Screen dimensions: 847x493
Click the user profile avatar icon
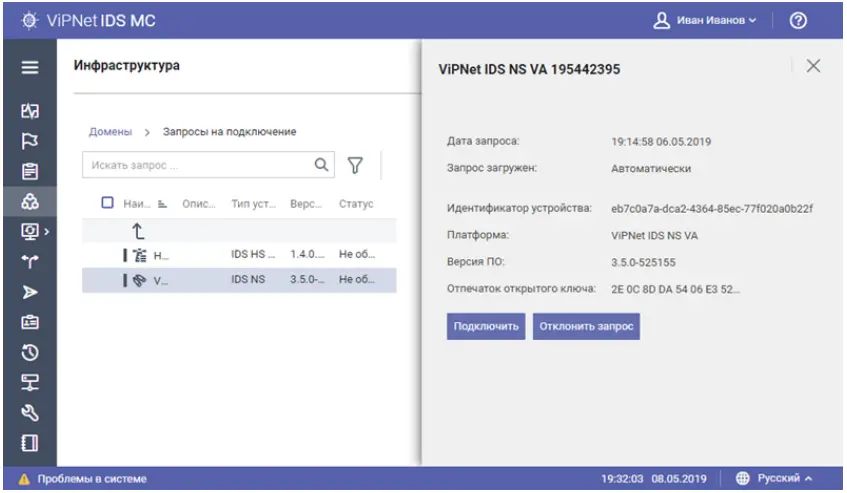(661, 21)
